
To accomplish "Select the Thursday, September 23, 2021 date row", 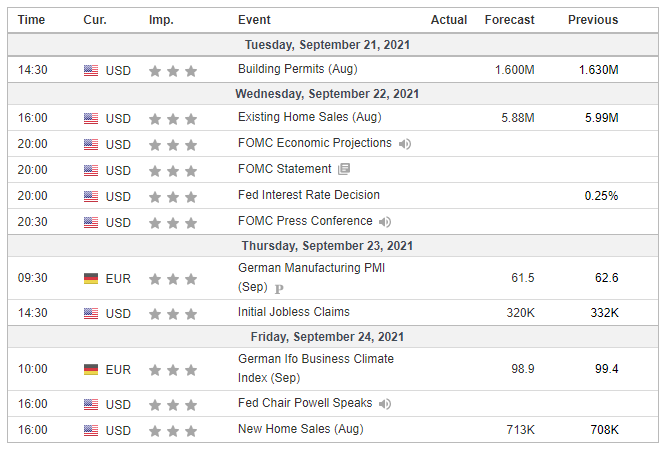I will pyautogui.click(x=333, y=246).
